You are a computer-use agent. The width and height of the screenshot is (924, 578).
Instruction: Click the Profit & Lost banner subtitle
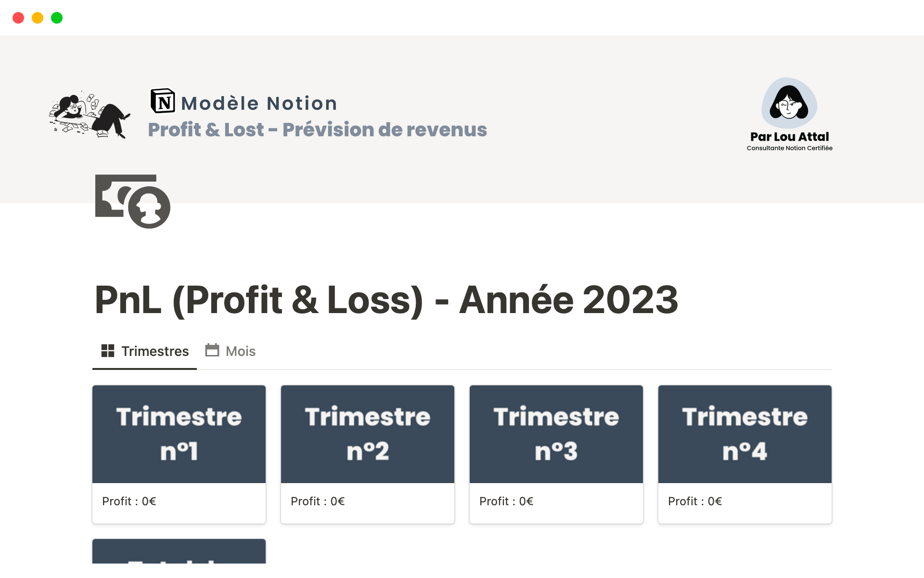tap(317, 130)
